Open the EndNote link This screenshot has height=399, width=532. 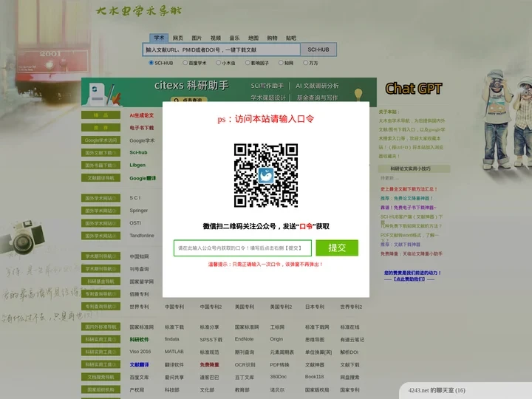click(x=244, y=339)
